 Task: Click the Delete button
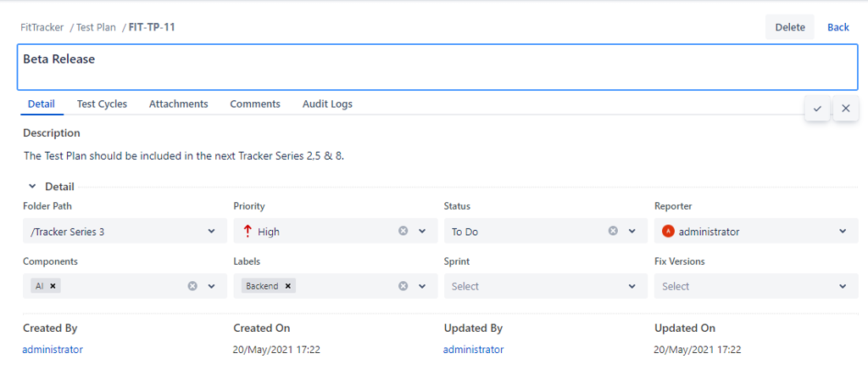[789, 27]
